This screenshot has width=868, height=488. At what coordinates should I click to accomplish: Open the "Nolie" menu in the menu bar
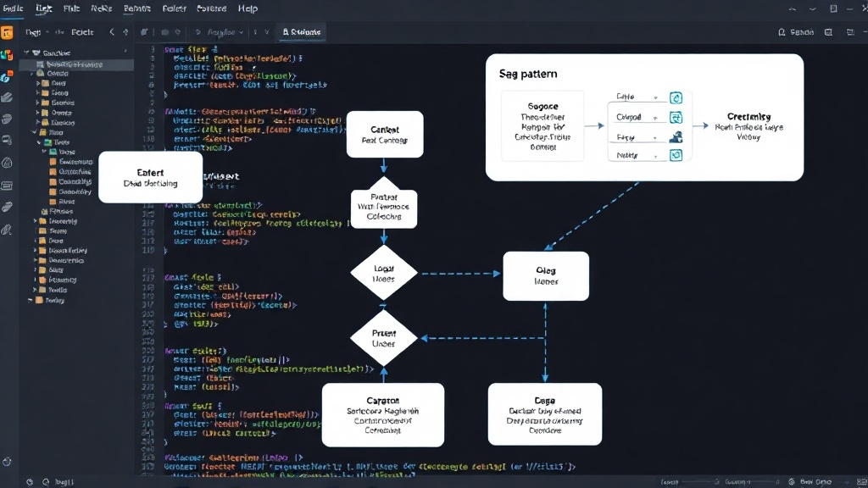coord(102,8)
